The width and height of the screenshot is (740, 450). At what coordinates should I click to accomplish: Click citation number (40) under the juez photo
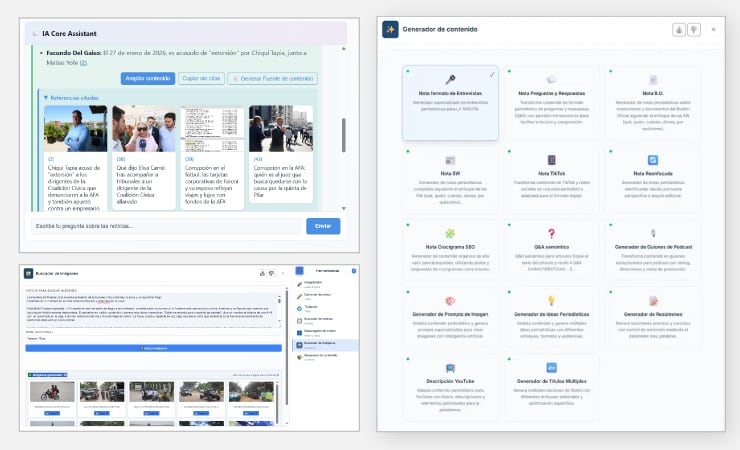tap(258, 159)
